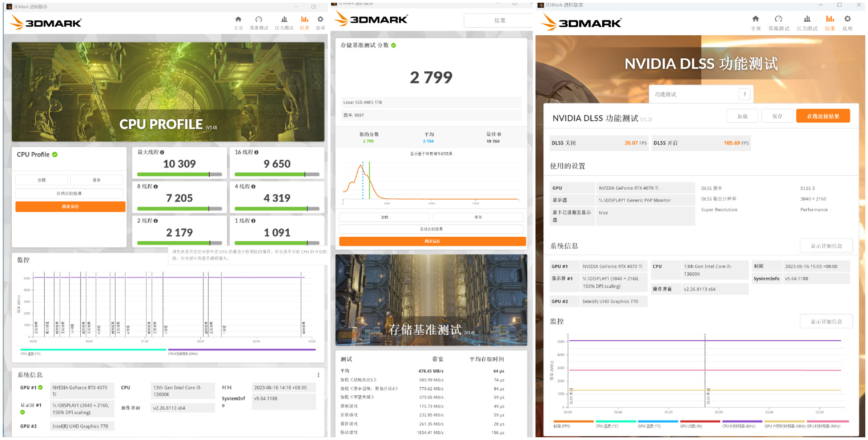Click info icon next to 最佳 score
The width and height of the screenshot is (868, 440).
(499, 134)
